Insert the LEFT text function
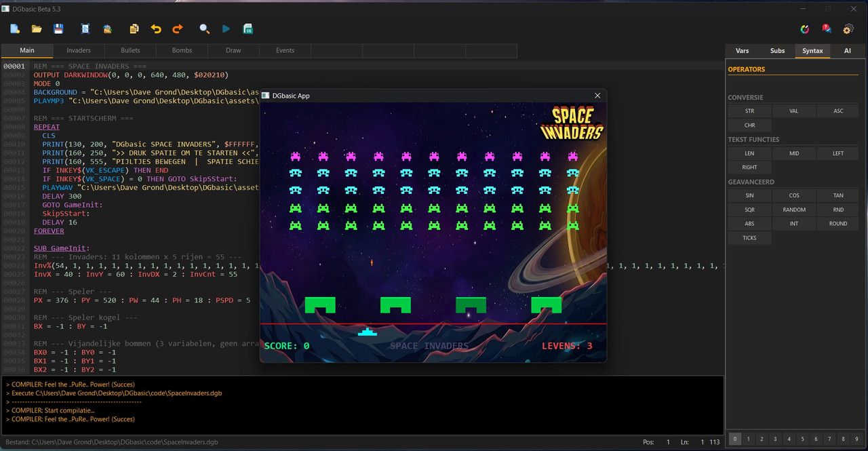 pos(838,153)
